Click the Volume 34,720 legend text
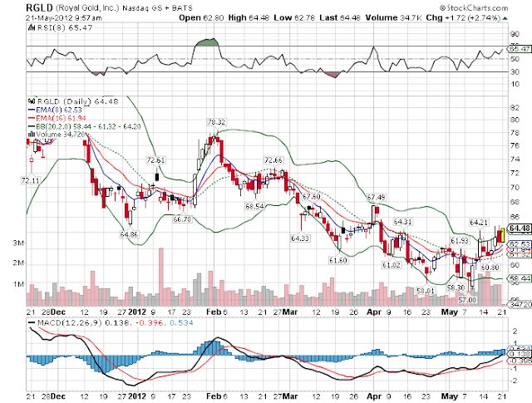Viewport: 532px width, 403px height. [60, 135]
